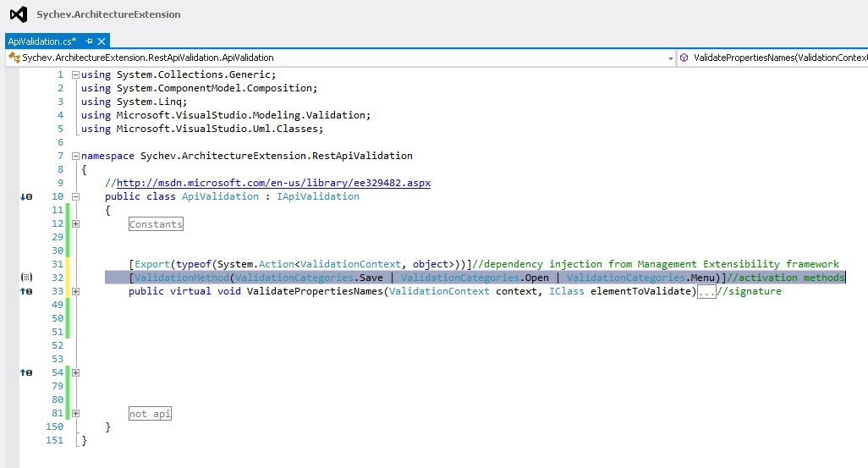This screenshot has height=468, width=868.
Task: Expand the ... ellipsis after elementToValidate
Action: (706, 291)
